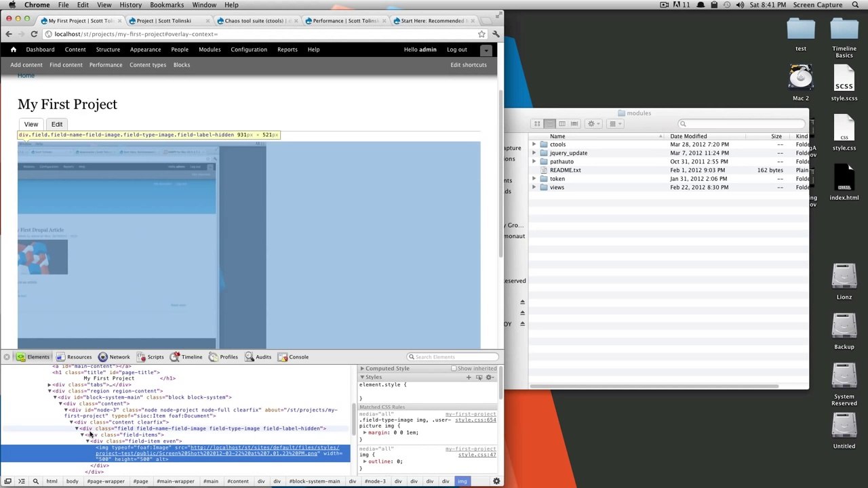Open the Scripts panel in DevTools

[149, 357]
